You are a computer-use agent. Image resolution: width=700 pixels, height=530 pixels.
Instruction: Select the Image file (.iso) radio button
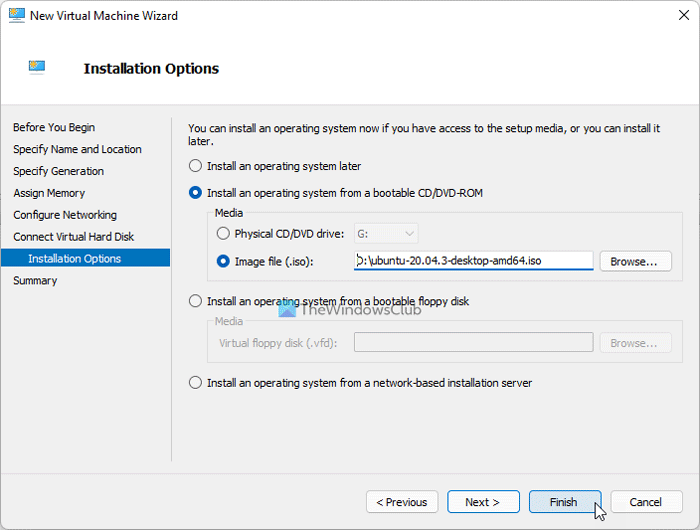(x=223, y=261)
